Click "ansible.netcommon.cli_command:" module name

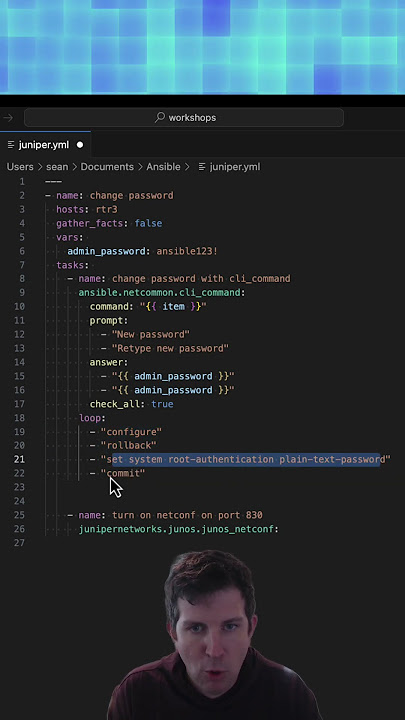click(162, 292)
